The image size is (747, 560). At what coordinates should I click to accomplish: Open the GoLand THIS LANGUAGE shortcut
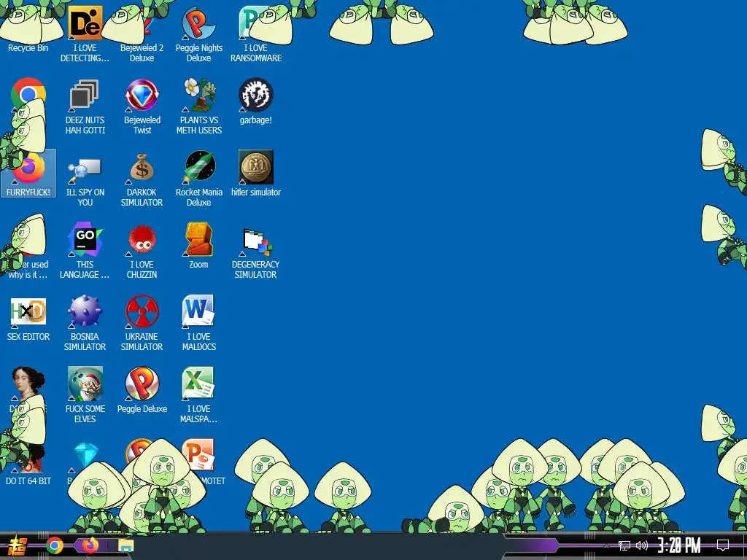pos(85,251)
